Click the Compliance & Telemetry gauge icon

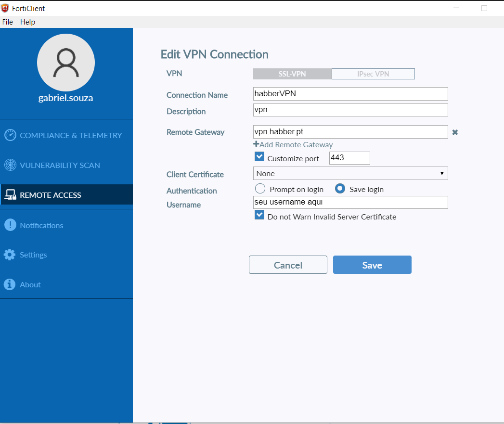(10, 135)
